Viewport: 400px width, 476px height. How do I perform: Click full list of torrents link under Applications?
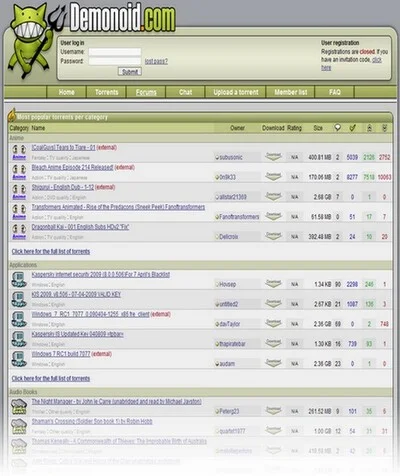coord(51,378)
